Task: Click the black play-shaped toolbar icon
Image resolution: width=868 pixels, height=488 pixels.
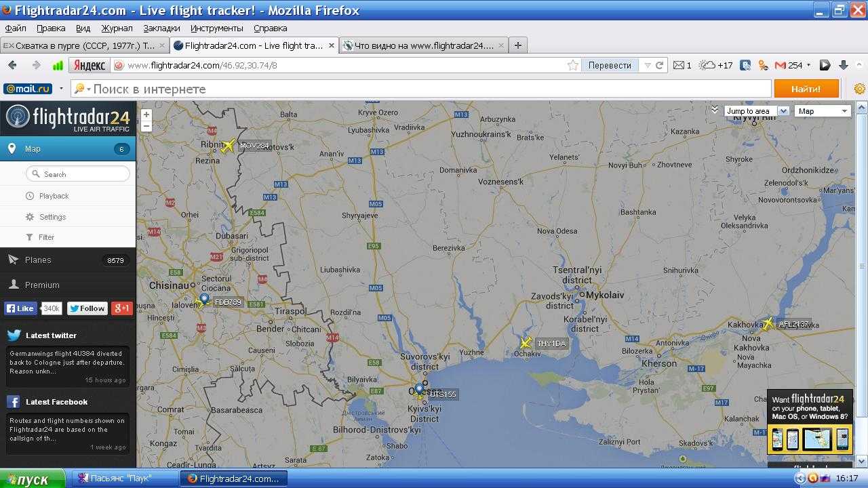Action: 825,65
